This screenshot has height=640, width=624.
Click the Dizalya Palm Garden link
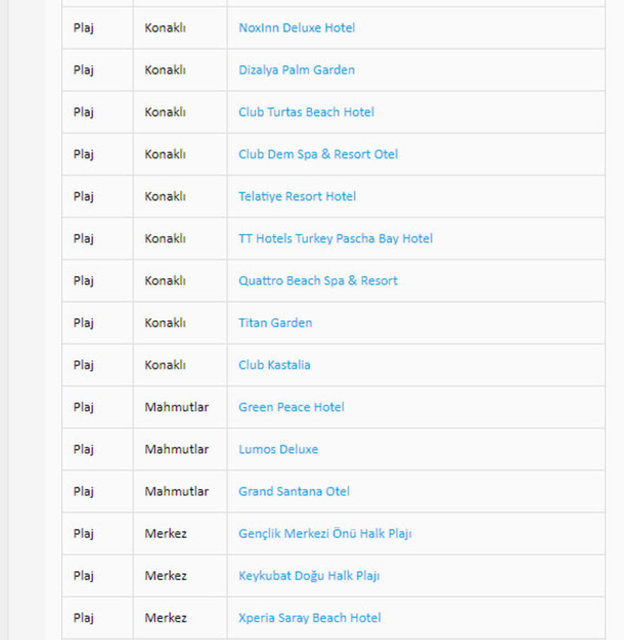click(296, 70)
